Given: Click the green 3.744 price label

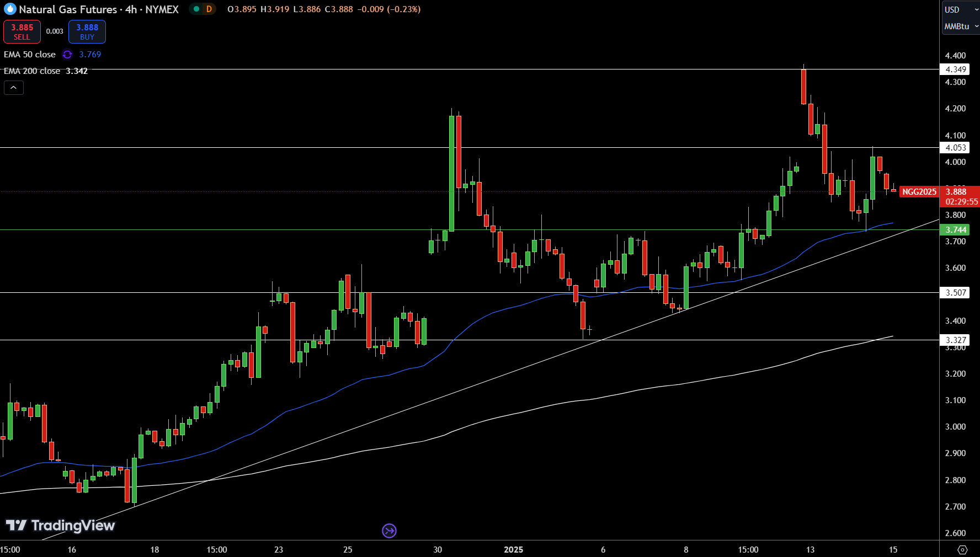Looking at the screenshot, I should [x=955, y=230].
